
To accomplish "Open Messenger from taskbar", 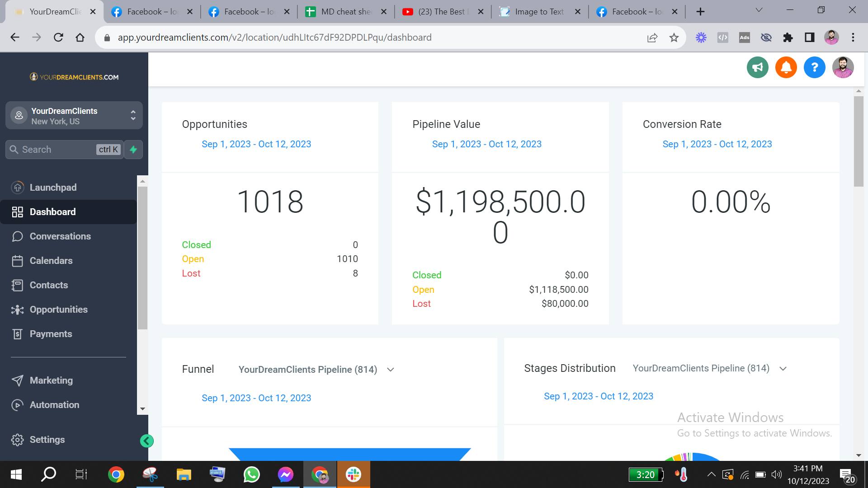I will 285,474.
